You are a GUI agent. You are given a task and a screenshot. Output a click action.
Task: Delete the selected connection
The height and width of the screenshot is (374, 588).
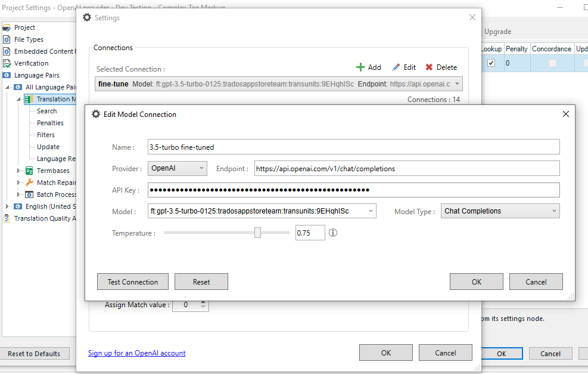click(x=441, y=67)
